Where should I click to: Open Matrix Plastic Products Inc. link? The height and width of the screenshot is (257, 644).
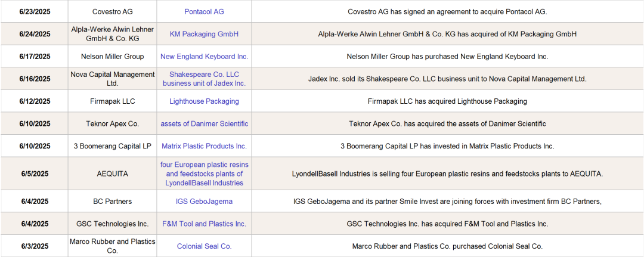click(x=204, y=146)
